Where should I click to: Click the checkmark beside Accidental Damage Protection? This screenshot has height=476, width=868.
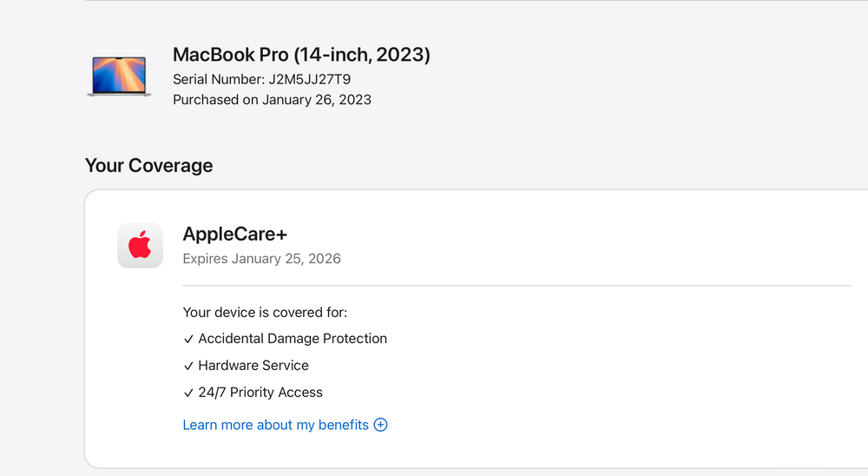pyautogui.click(x=188, y=340)
